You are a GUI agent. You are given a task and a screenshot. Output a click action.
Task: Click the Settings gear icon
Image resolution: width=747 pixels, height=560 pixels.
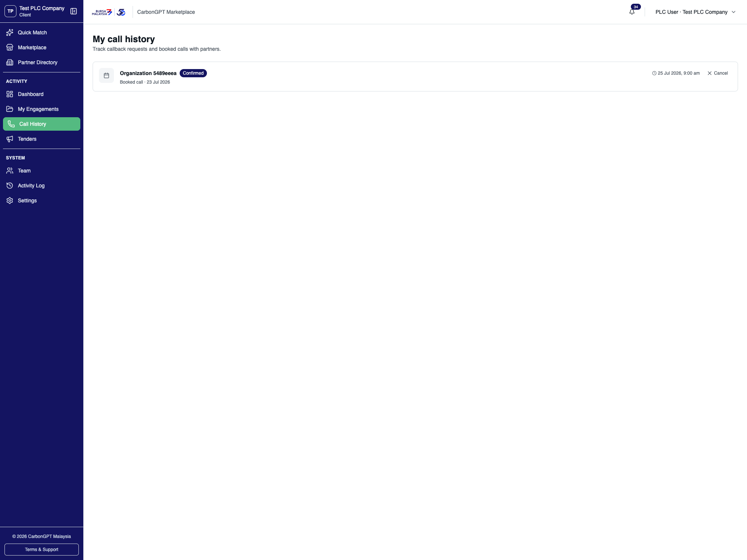click(x=10, y=200)
